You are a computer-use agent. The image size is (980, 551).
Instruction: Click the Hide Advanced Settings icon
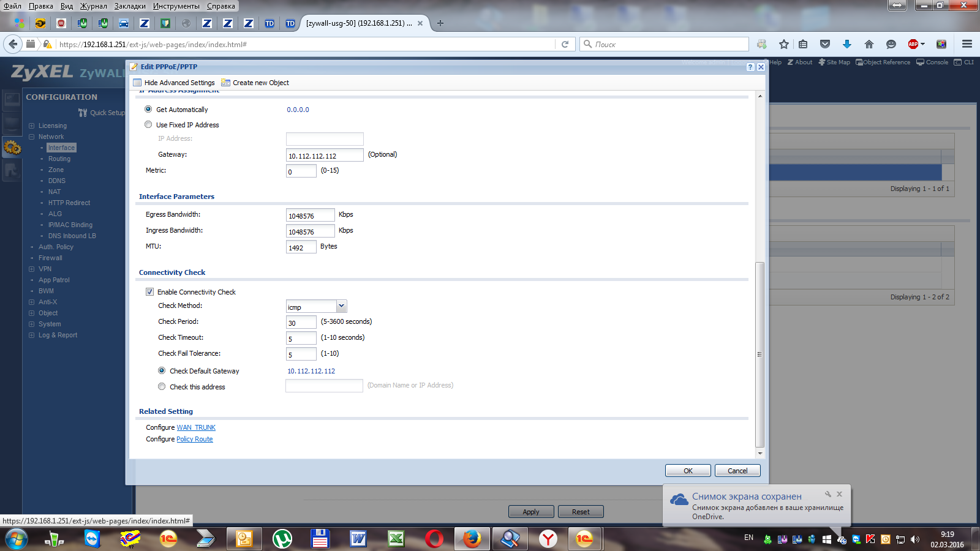click(137, 83)
